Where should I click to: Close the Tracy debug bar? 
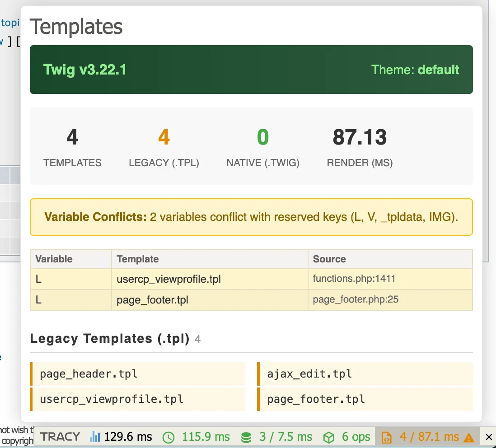[488, 437]
